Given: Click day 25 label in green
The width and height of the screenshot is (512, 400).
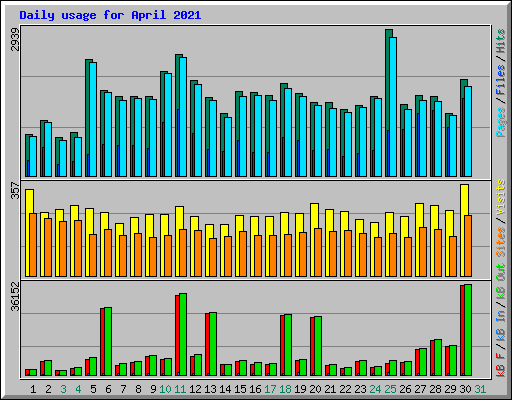Looking at the screenshot, I should point(390,389).
